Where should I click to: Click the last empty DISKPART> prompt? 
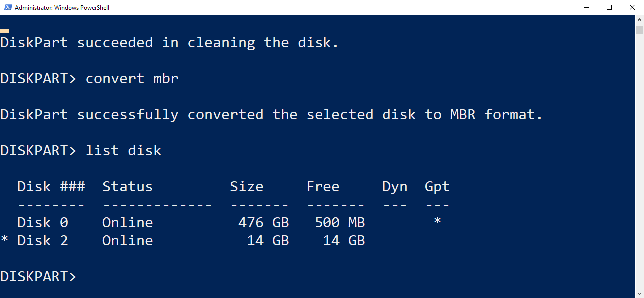tap(38, 277)
